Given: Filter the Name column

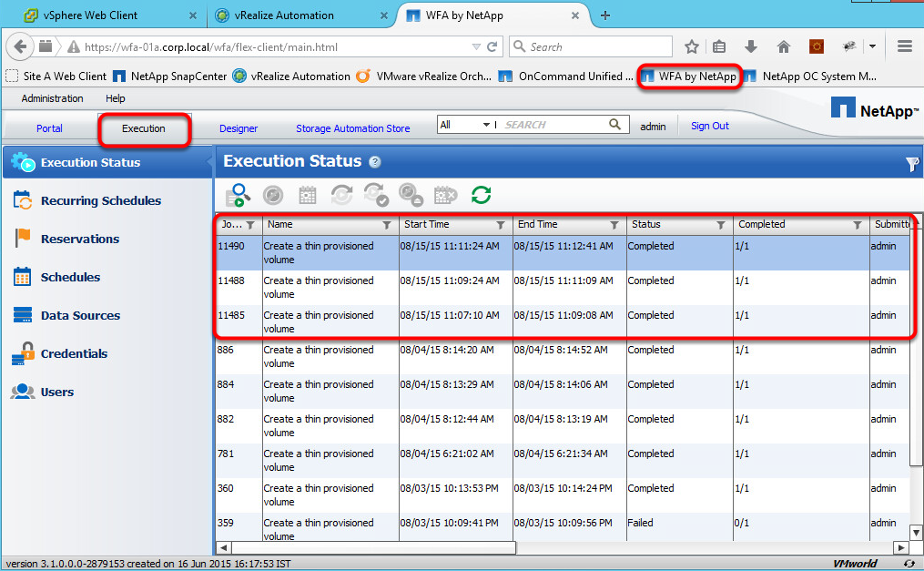Looking at the screenshot, I should (x=387, y=225).
